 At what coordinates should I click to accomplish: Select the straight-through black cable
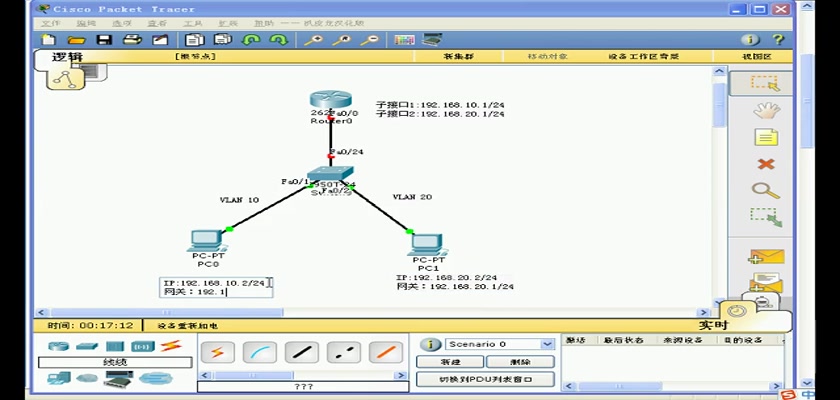tap(302, 352)
